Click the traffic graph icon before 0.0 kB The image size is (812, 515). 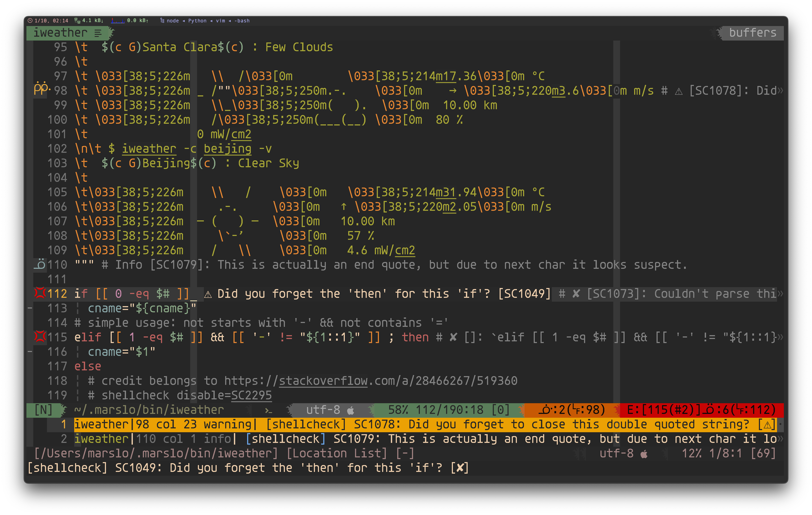coord(118,21)
